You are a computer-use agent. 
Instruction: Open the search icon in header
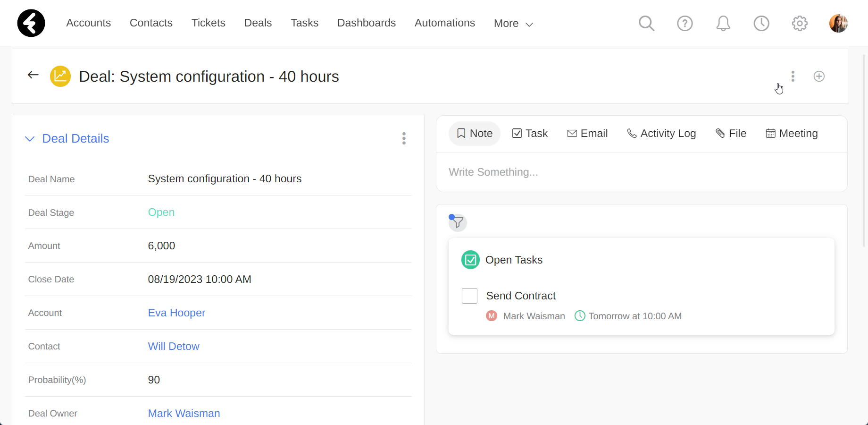(x=646, y=23)
